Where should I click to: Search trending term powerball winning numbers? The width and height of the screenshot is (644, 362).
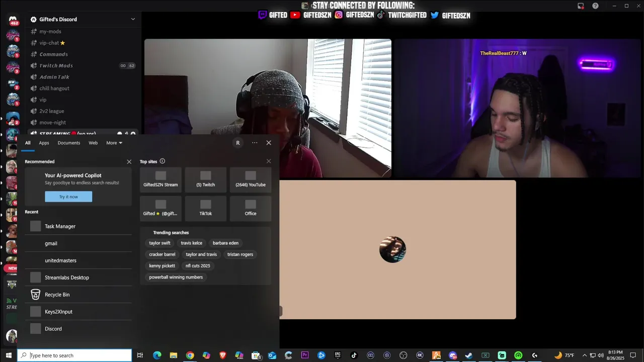pos(176,277)
